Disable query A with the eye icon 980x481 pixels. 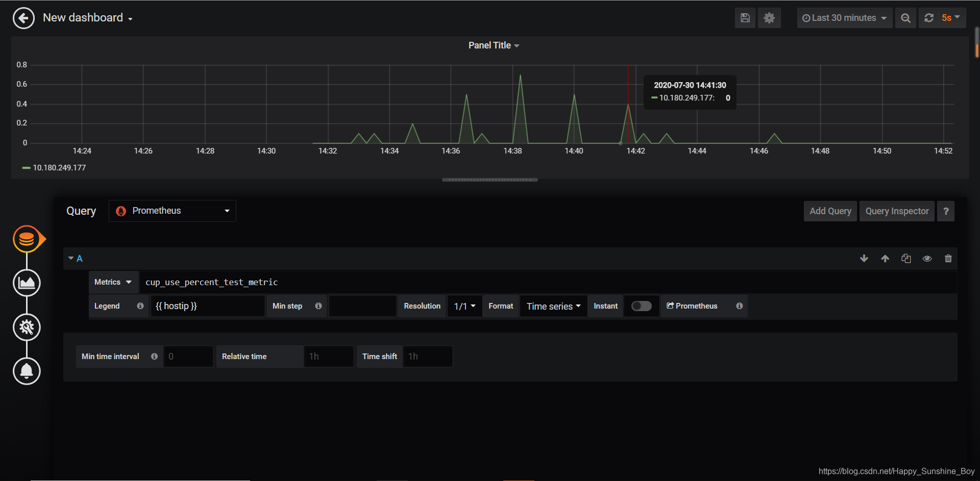point(927,259)
